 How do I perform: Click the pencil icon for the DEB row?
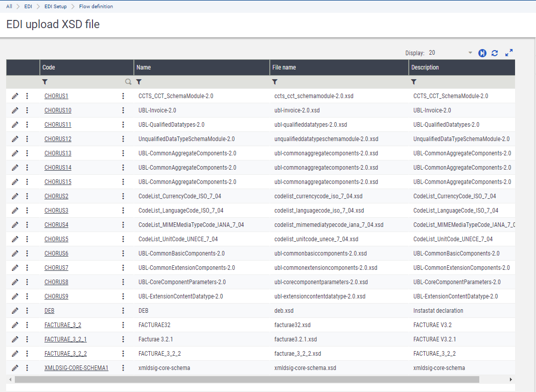coord(15,311)
